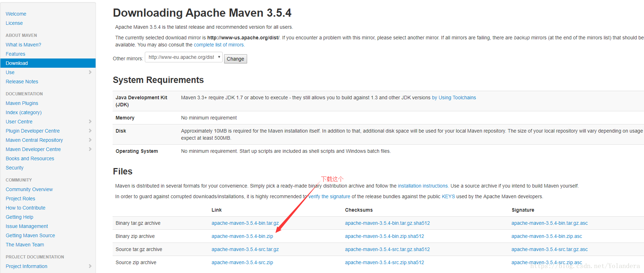644x273 pixels.
Task: Select the highlighted Download menu item
Action: (x=48, y=63)
